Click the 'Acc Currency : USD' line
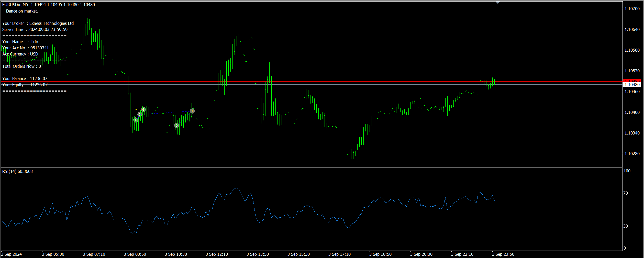 (20, 54)
